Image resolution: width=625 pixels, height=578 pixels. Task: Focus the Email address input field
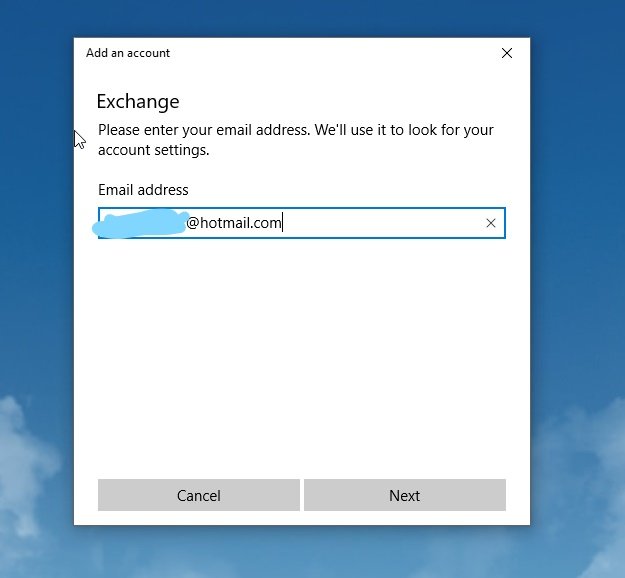pyautogui.click(x=302, y=223)
